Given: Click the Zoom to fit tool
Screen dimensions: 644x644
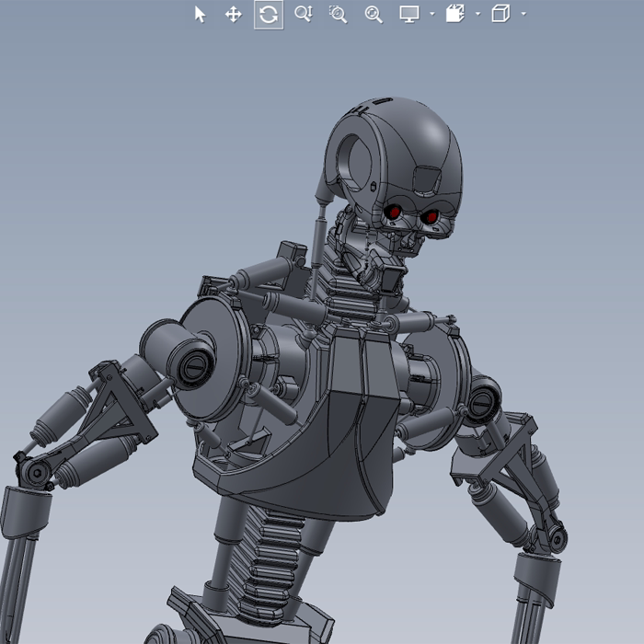Looking at the screenshot, I should pos(374,15).
